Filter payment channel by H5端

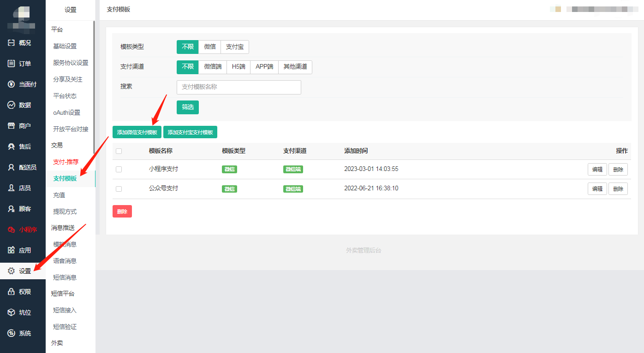pyautogui.click(x=239, y=66)
